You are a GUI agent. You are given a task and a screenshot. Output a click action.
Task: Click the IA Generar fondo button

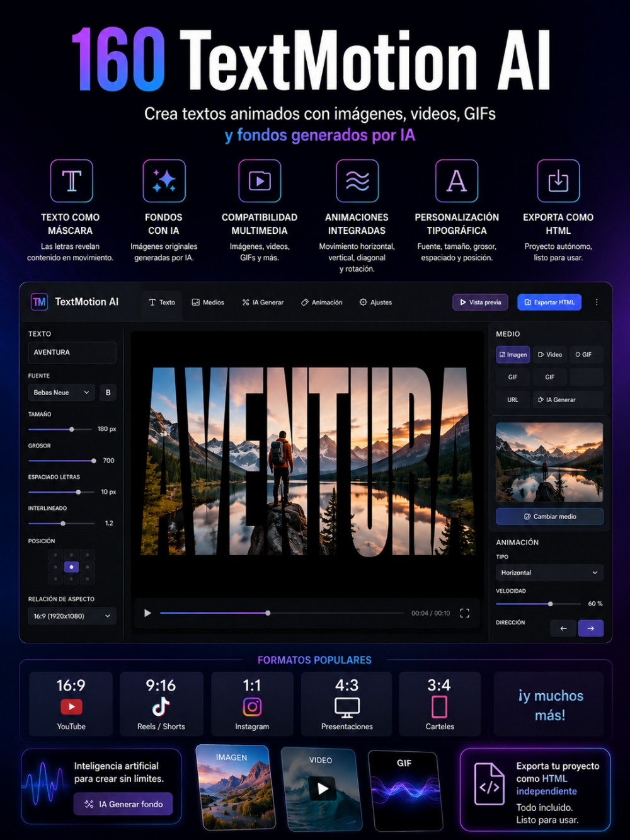click(x=123, y=804)
